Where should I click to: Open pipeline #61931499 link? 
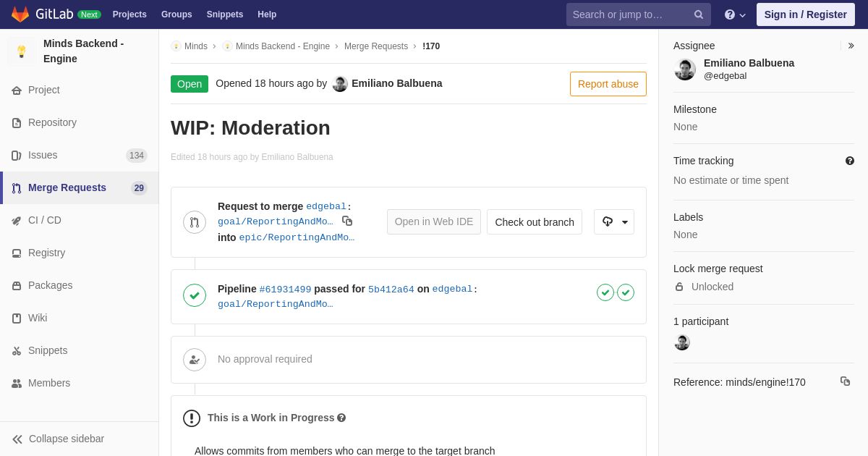(285, 290)
